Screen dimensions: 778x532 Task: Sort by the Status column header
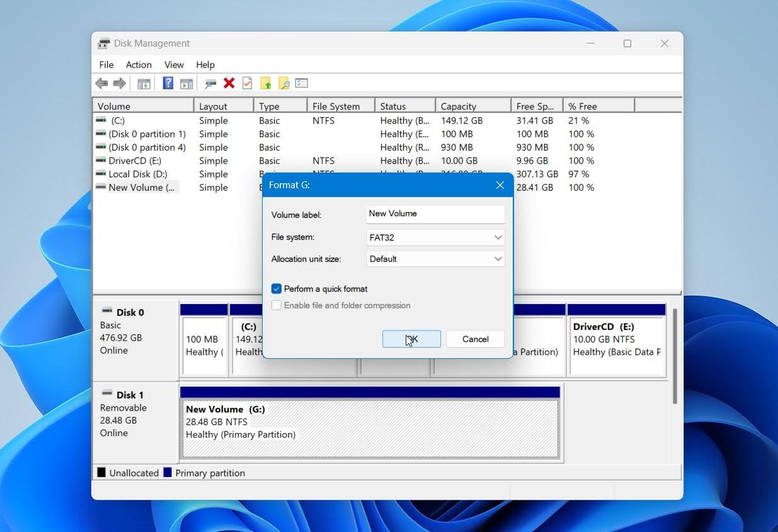(404, 106)
